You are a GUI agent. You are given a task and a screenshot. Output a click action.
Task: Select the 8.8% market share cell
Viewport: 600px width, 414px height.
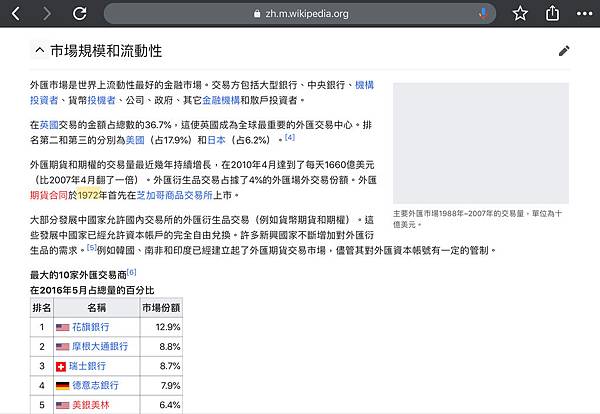161,347
